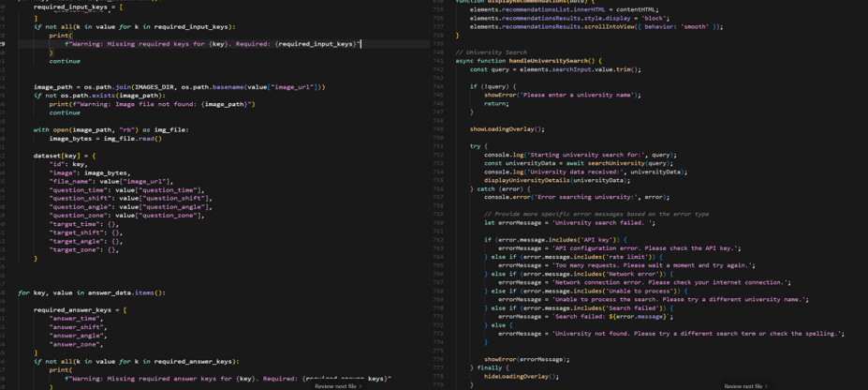Click highlighted line number 29 in left gutter

(x=3, y=43)
